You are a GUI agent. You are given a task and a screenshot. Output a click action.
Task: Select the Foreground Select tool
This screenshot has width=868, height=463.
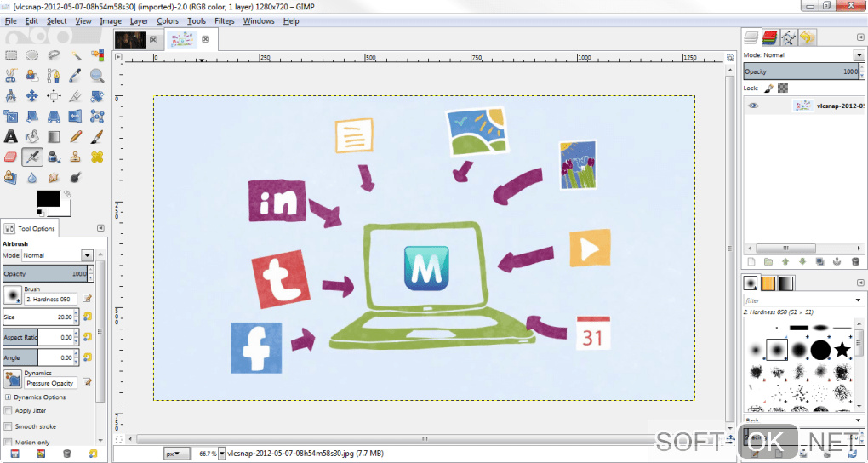pos(32,75)
